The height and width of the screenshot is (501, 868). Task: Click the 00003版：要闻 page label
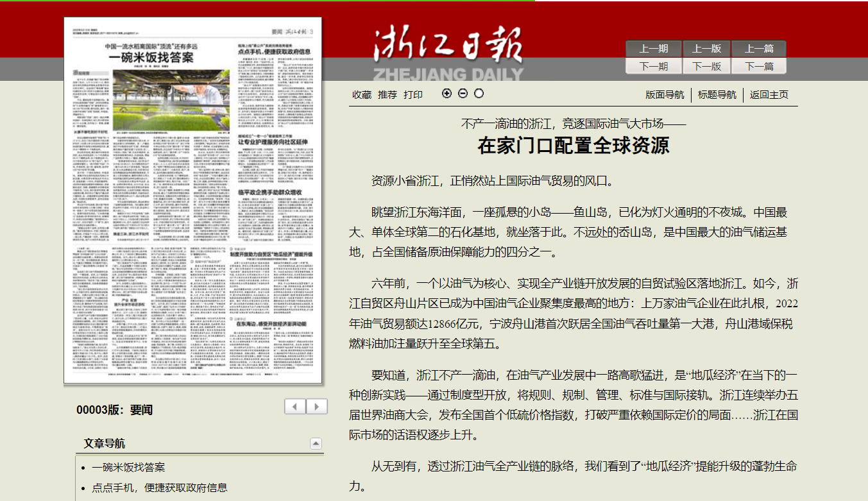[x=114, y=410]
